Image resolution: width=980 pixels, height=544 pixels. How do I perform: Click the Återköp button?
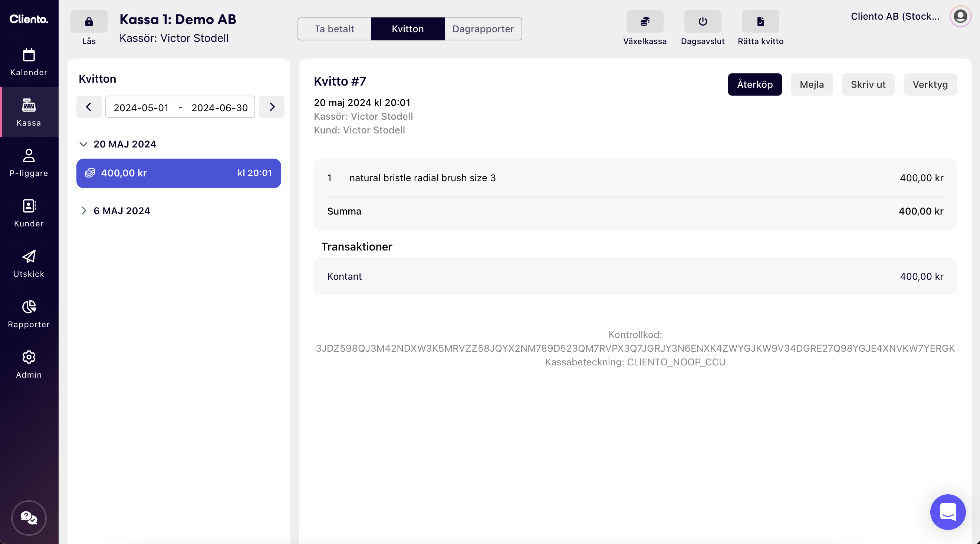[x=754, y=84]
